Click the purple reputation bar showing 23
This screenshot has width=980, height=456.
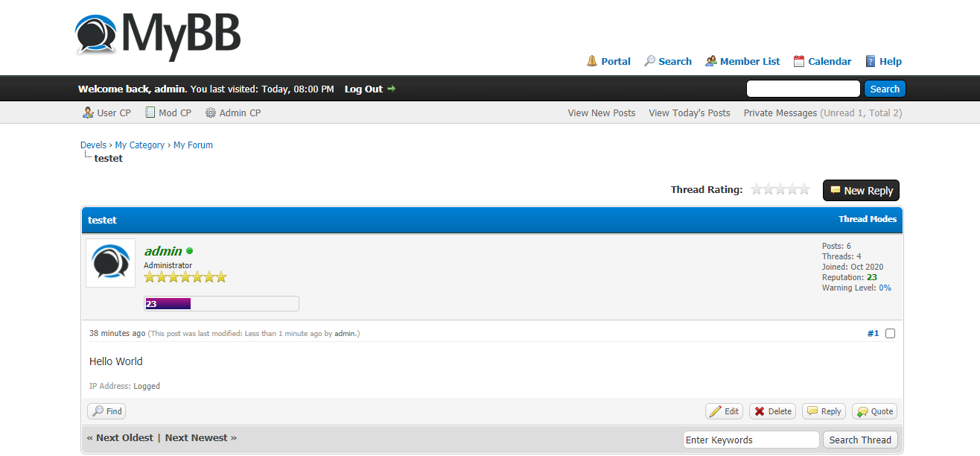coord(168,304)
